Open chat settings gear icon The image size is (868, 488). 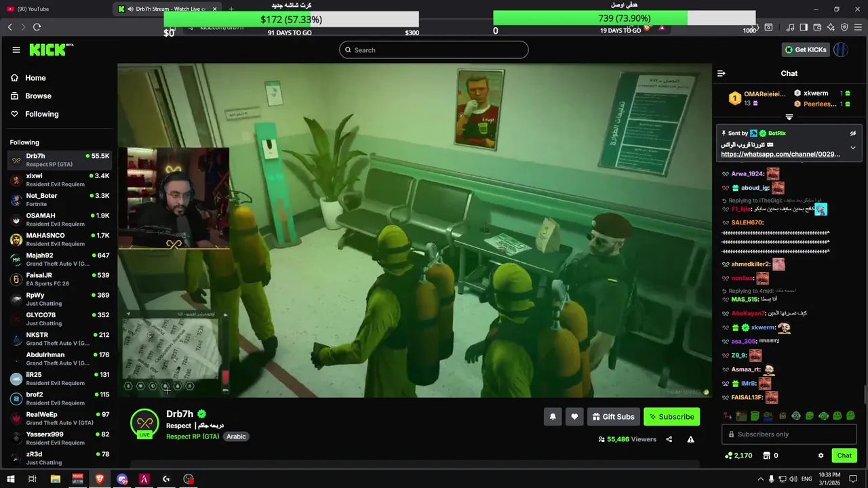coord(821,455)
